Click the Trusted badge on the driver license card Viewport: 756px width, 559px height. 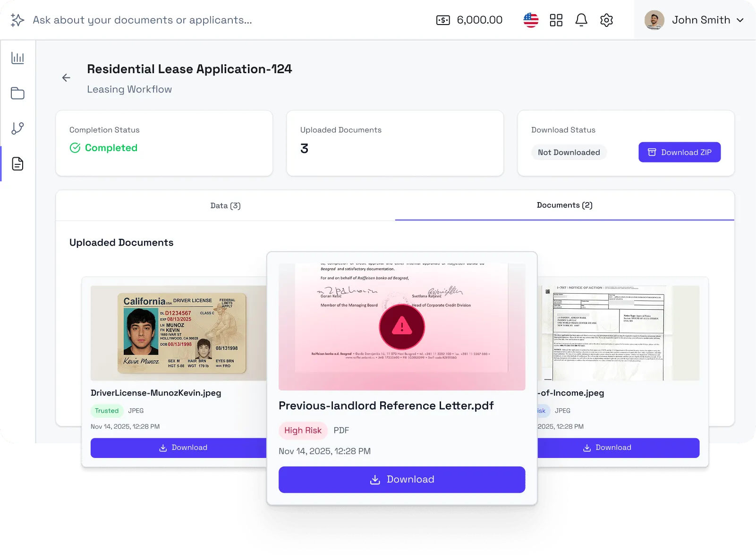click(107, 411)
